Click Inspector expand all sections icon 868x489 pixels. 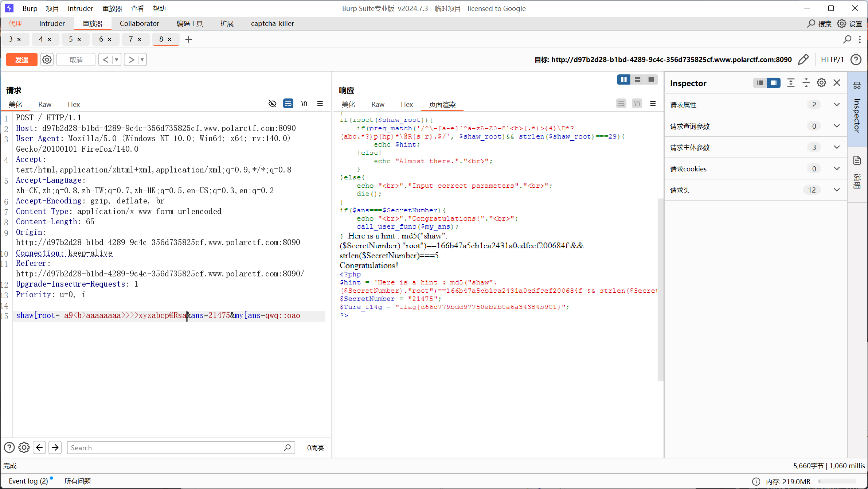coord(791,83)
